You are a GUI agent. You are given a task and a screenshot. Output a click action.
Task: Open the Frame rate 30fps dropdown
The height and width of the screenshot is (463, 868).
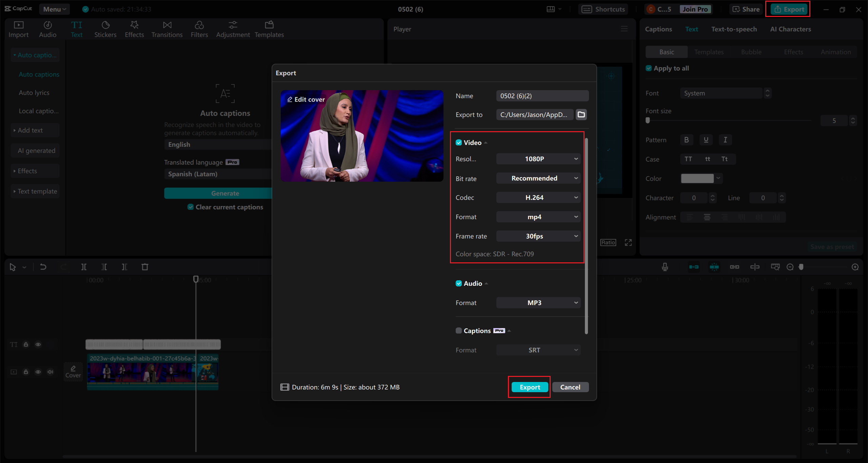[538, 236]
